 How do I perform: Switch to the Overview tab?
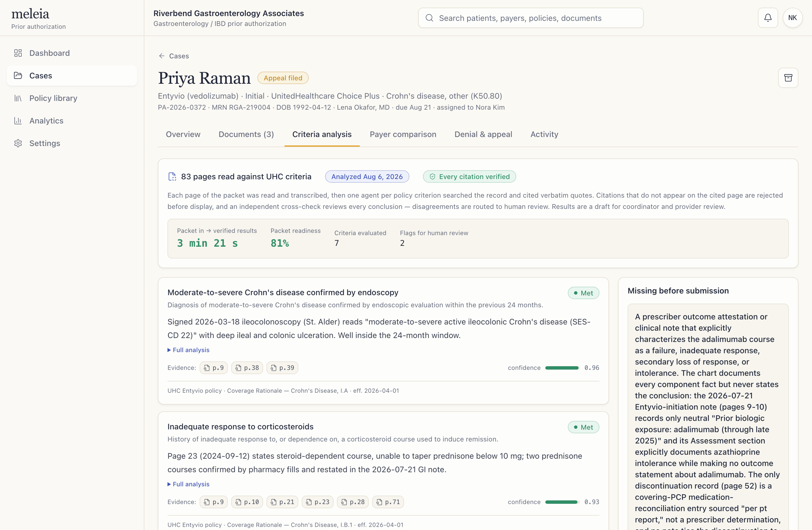pyautogui.click(x=183, y=134)
